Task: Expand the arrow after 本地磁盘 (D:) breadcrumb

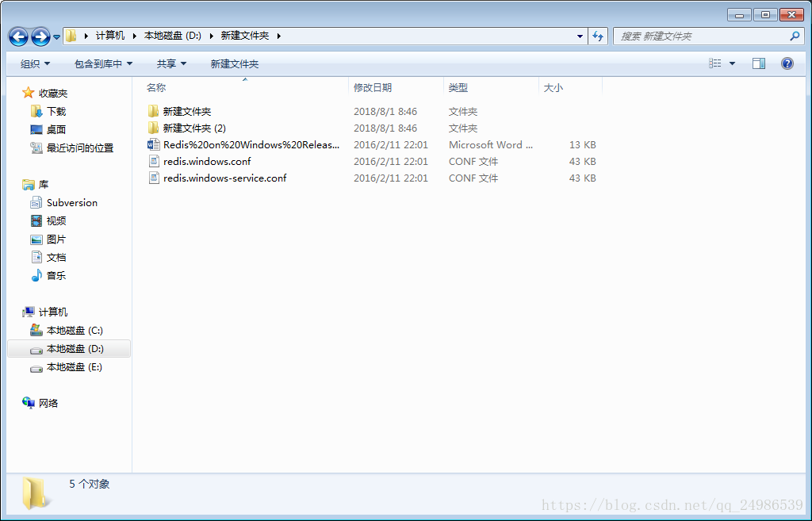Action: pyautogui.click(x=211, y=36)
